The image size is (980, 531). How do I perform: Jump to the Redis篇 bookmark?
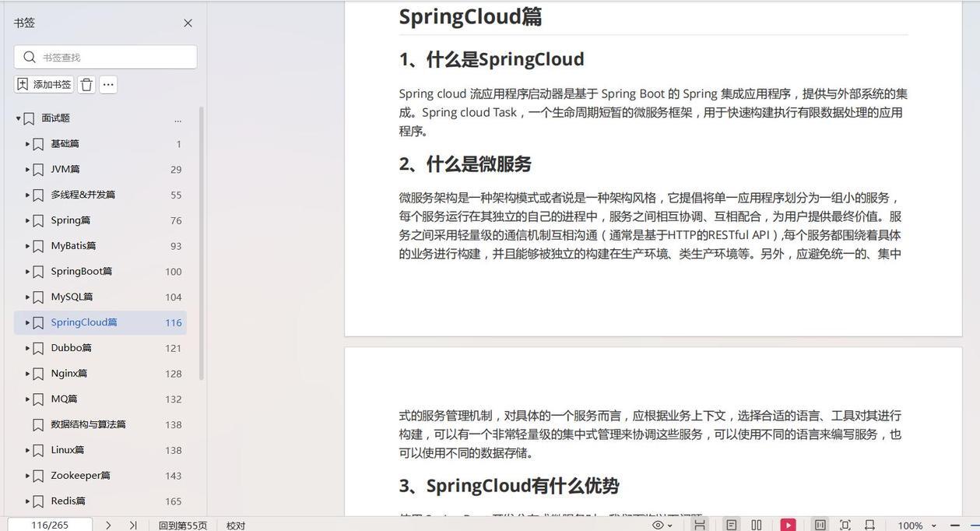68,501
